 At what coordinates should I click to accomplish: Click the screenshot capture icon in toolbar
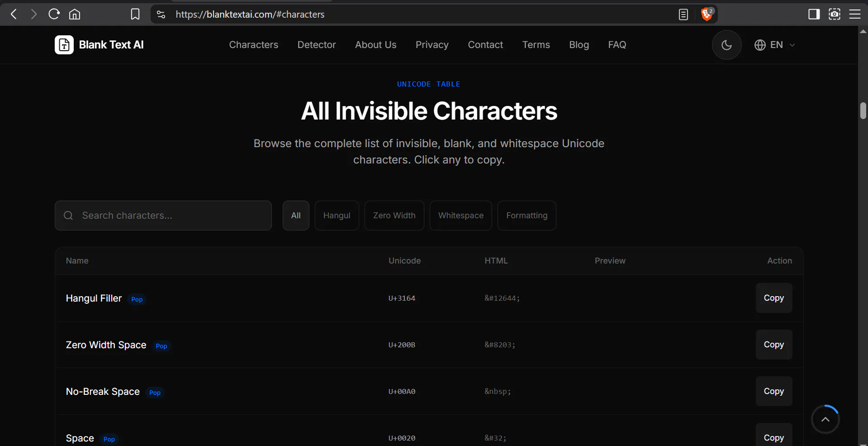[834, 14]
